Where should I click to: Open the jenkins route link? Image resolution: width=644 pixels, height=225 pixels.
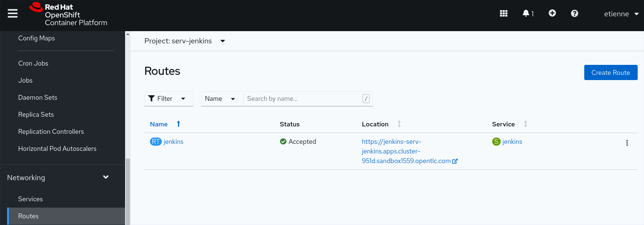tap(173, 142)
